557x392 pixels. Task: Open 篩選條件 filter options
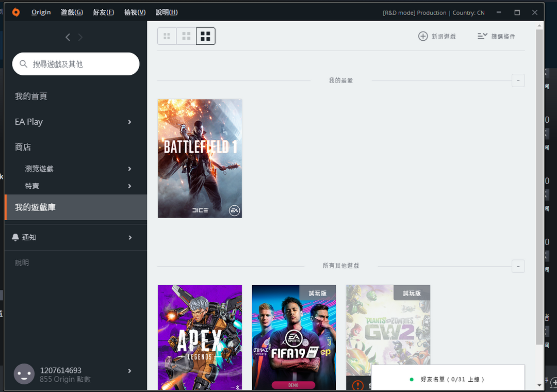(x=503, y=37)
